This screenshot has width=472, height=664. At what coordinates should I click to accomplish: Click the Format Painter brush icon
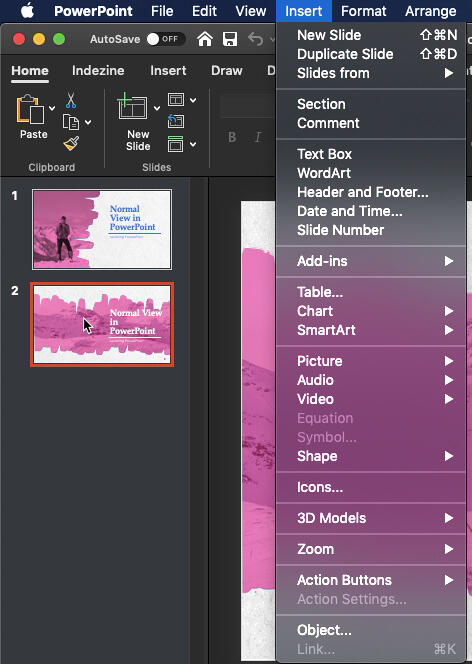click(71, 144)
